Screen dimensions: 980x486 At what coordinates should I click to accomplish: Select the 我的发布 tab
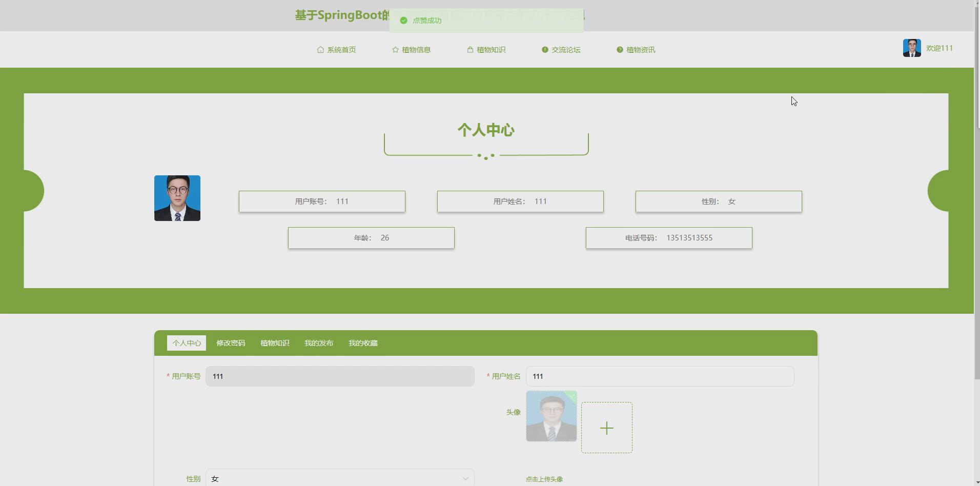tap(318, 342)
